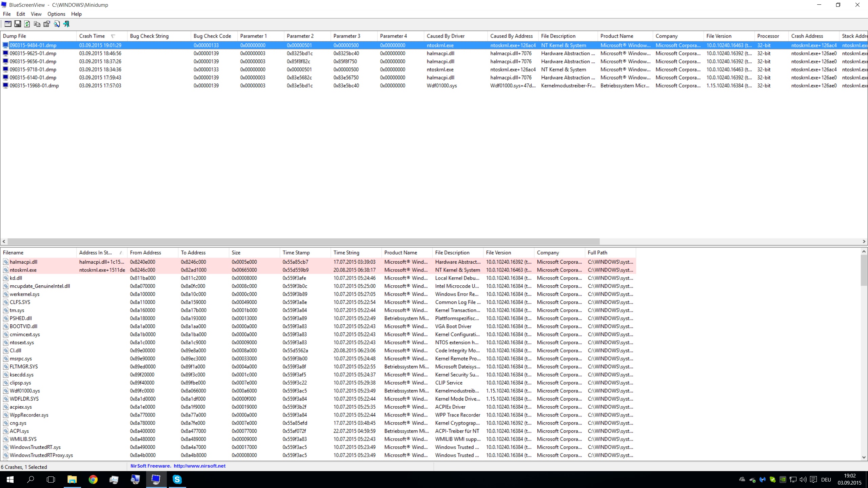Click the upper pane horizontal scrollbar thumb

click(x=303, y=241)
